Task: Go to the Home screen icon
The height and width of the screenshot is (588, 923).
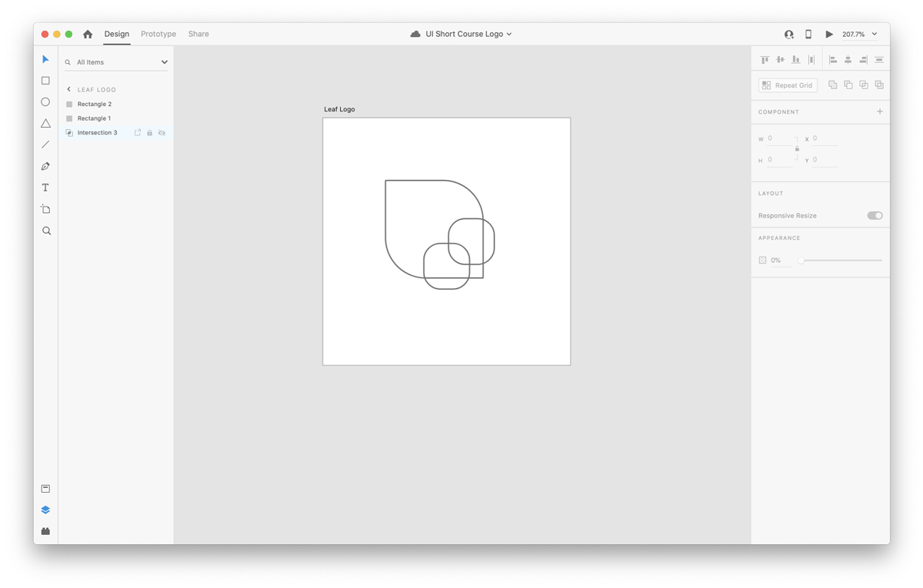Action: coord(88,34)
